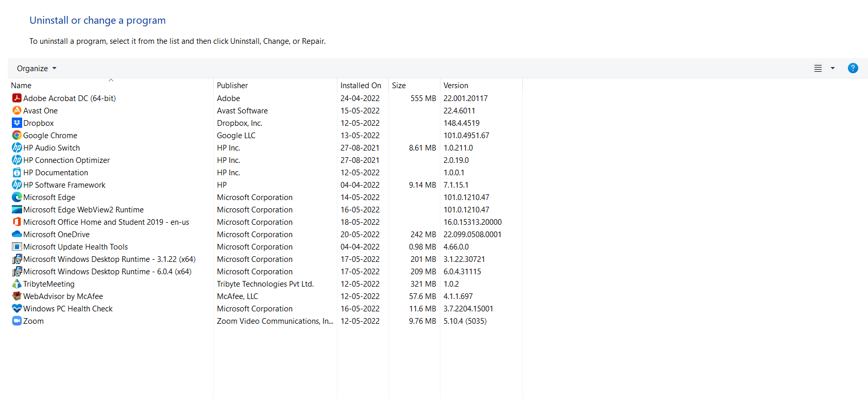Select Microsoft Update Health Tools entry
868x398 pixels.
[75, 246]
